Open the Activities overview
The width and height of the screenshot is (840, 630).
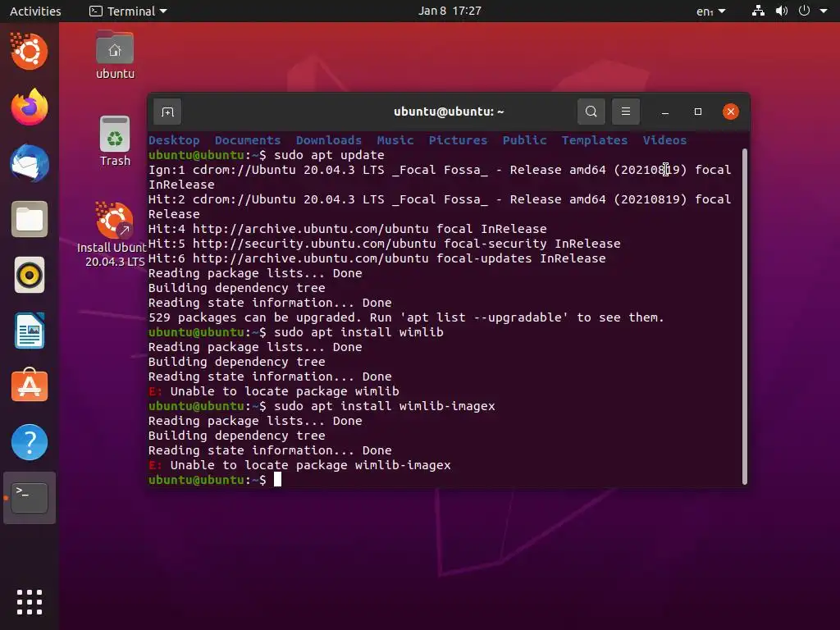[x=35, y=11]
